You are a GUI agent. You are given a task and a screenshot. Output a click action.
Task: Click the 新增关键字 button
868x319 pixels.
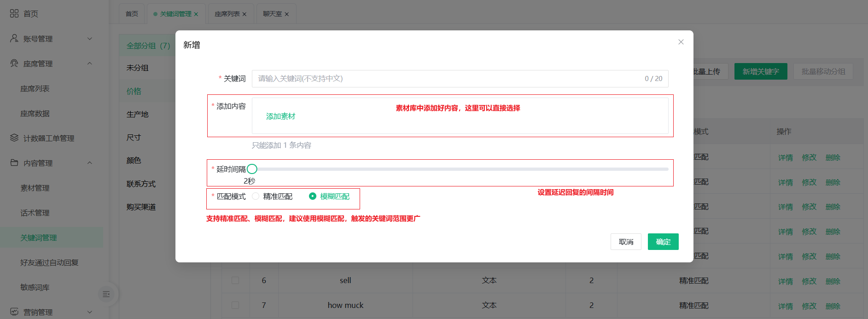[761, 71]
